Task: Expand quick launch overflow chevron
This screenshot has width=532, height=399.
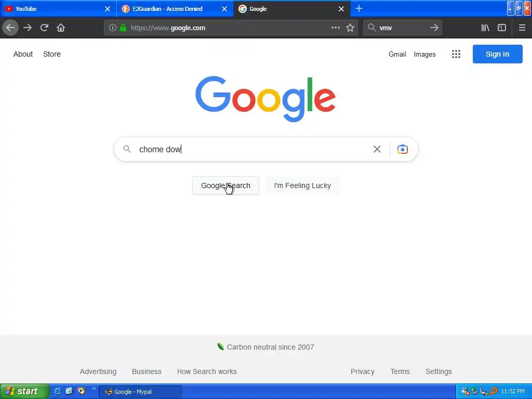Action: (x=94, y=389)
